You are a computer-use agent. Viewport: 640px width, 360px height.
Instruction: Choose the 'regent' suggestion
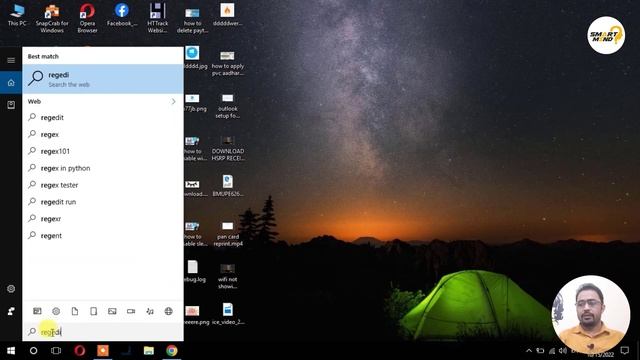click(x=103, y=236)
